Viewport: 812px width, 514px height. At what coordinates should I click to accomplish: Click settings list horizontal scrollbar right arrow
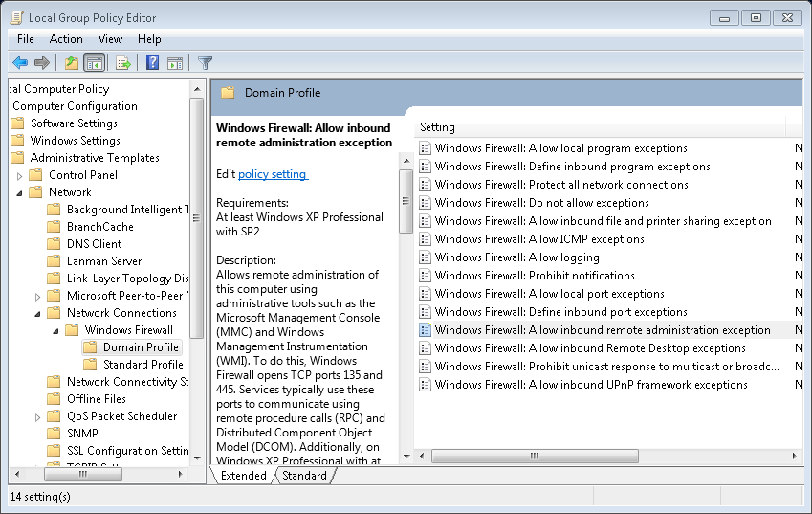(795, 456)
